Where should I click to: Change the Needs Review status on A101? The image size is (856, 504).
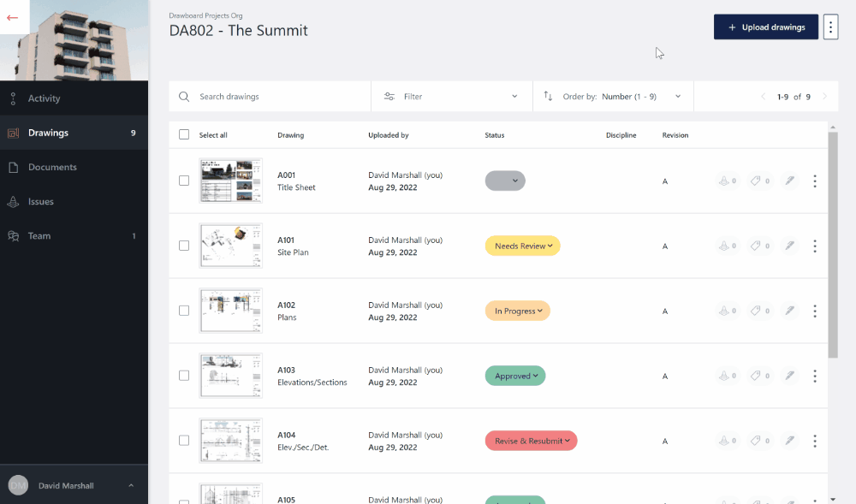click(x=522, y=246)
